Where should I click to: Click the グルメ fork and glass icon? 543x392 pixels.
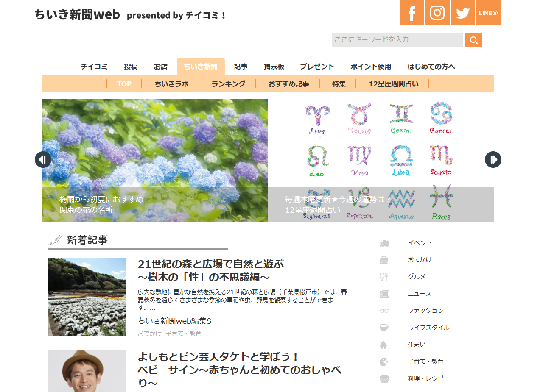tap(384, 277)
